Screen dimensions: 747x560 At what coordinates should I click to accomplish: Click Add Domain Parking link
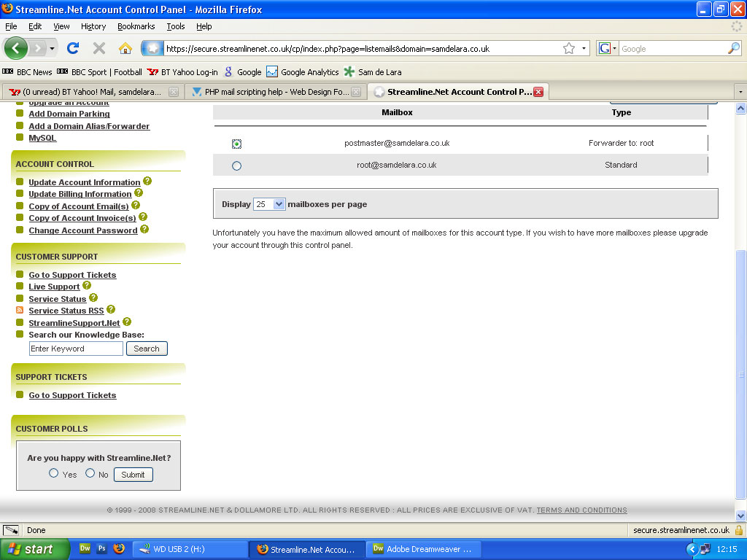click(69, 114)
